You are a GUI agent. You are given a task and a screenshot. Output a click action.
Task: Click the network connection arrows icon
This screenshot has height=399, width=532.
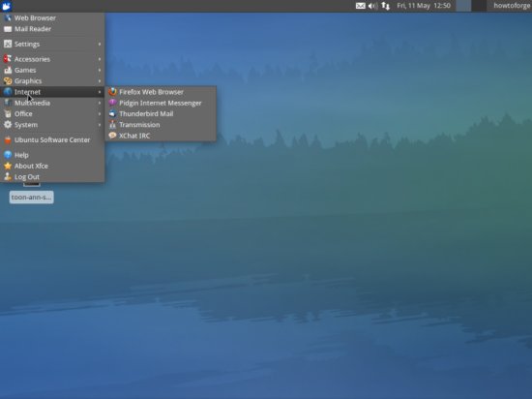click(385, 6)
